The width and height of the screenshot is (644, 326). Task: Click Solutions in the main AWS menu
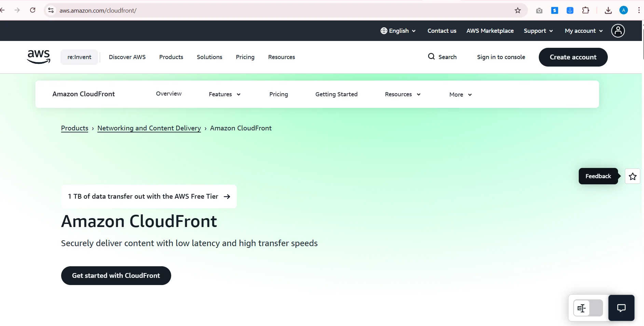(x=209, y=57)
